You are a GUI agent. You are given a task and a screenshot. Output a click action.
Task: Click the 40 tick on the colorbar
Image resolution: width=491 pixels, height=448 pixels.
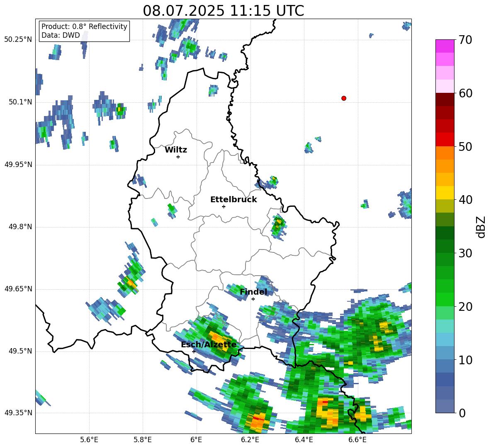pyautogui.click(x=465, y=200)
